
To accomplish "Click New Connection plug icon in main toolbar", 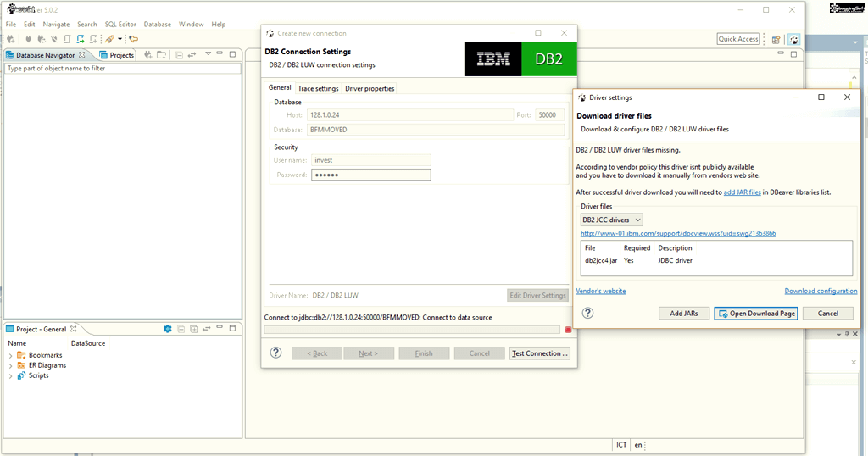I will tap(10, 39).
